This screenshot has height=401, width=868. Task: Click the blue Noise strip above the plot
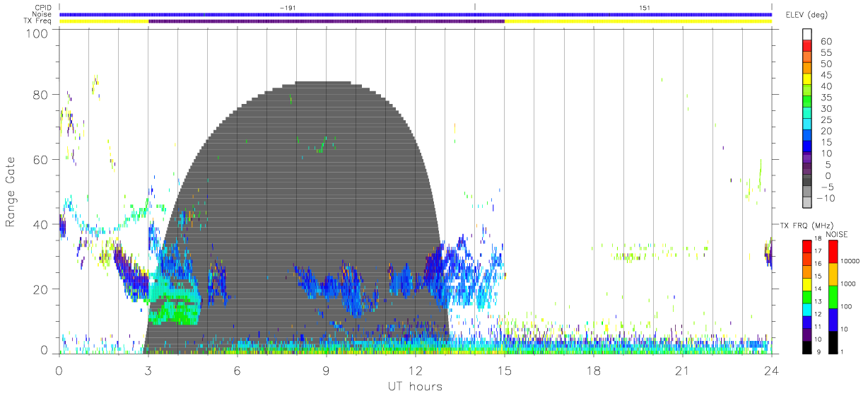[415, 14]
